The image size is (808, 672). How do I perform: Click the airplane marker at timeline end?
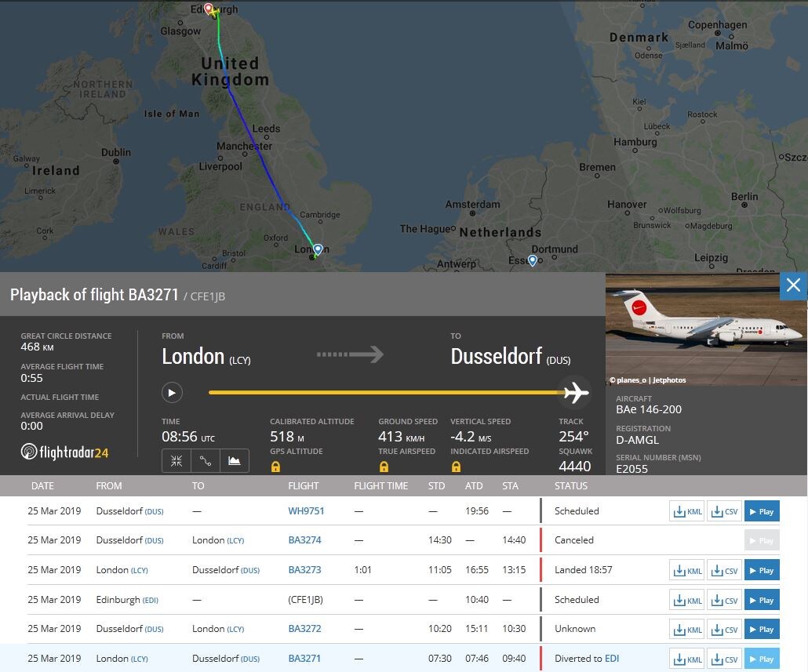click(x=576, y=392)
